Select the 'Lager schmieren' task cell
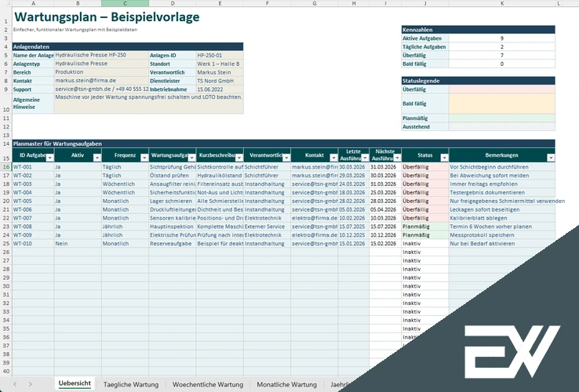 pos(173,201)
